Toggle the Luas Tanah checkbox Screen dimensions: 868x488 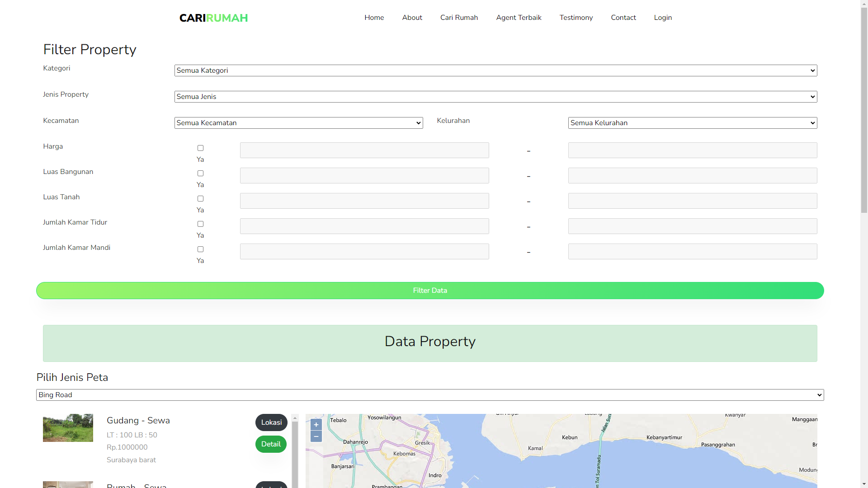(x=200, y=199)
